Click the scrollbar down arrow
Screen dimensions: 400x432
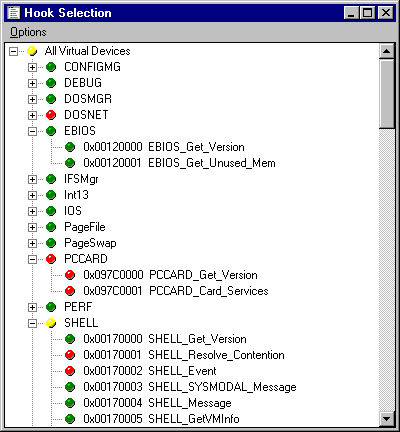point(387,418)
